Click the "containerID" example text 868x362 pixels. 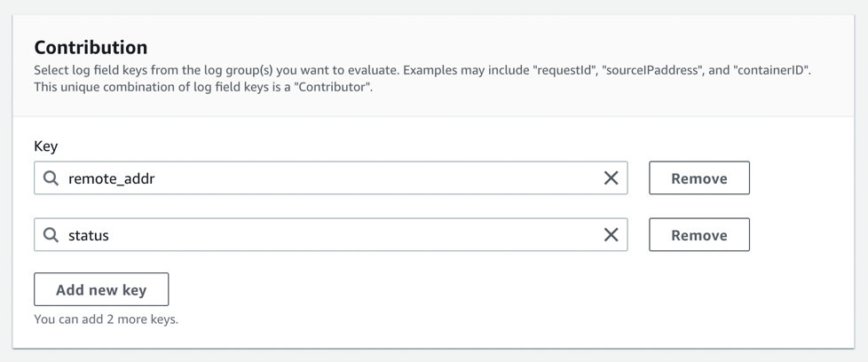click(771, 70)
